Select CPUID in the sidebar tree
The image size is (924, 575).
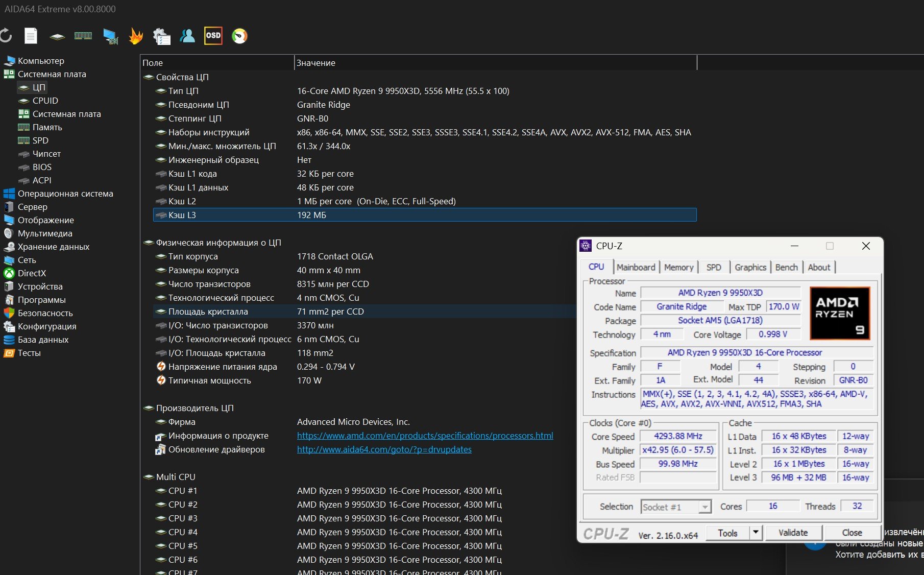coord(45,101)
